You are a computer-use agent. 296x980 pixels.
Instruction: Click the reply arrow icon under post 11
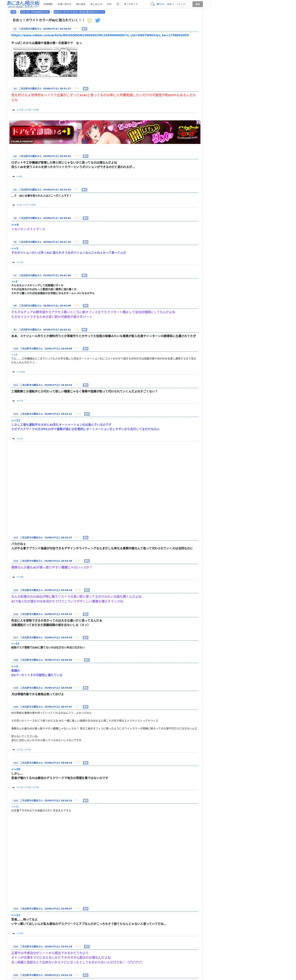(x=13, y=401)
